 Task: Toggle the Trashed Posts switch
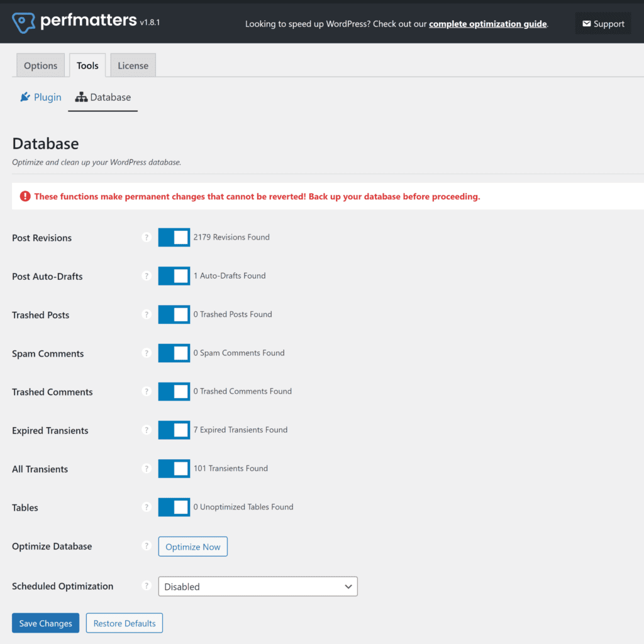pyautogui.click(x=174, y=314)
